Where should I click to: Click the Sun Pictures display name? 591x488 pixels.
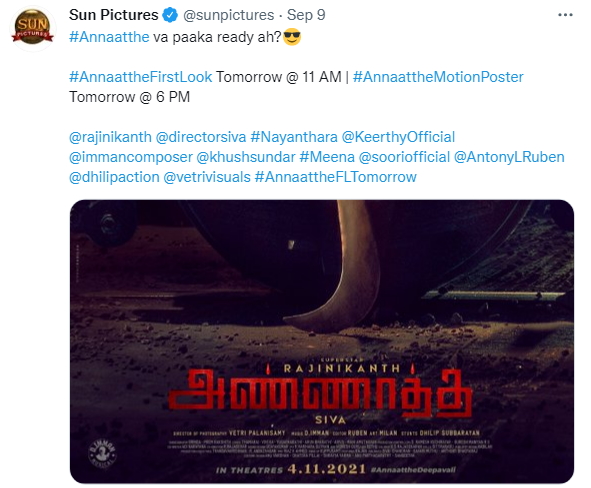[x=113, y=15]
